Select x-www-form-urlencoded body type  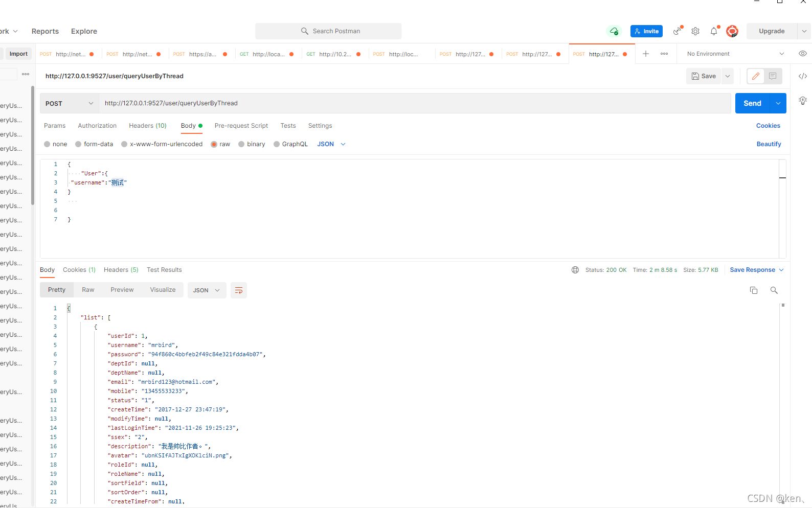click(x=124, y=144)
